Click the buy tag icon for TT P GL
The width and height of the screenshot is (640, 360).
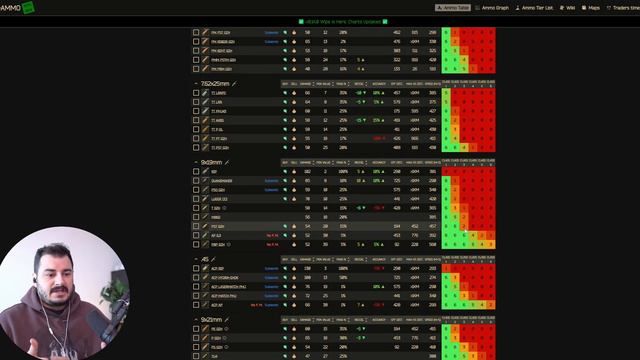[x=285, y=129]
